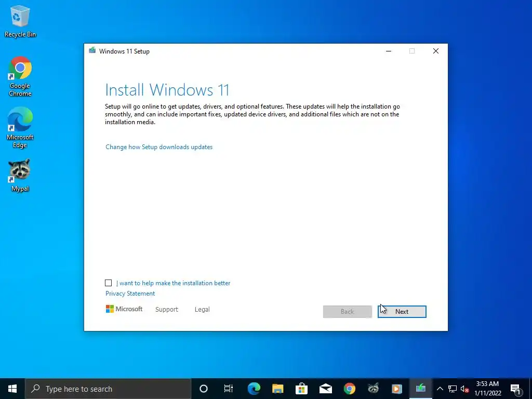Close the Windows 11 Setup window
The height and width of the screenshot is (399, 532).
point(436,51)
